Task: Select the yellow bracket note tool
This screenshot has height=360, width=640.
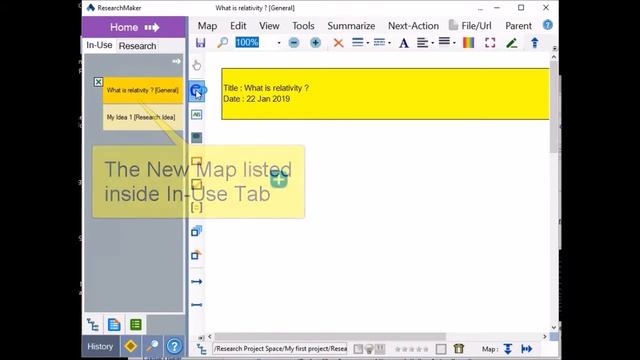Action: click(196, 207)
